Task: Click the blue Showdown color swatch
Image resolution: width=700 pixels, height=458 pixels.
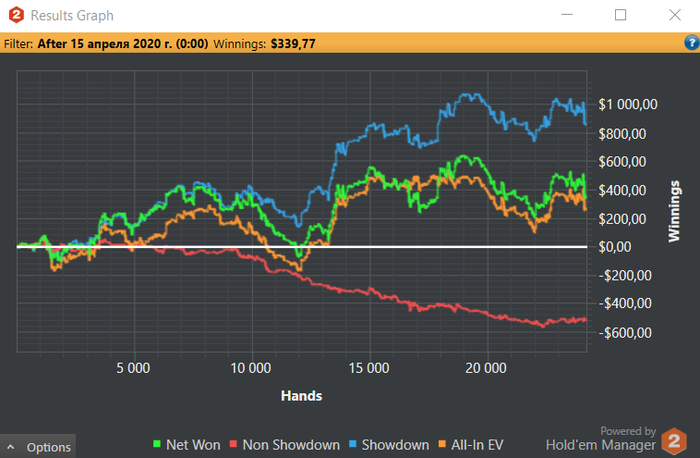Action: point(353,444)
